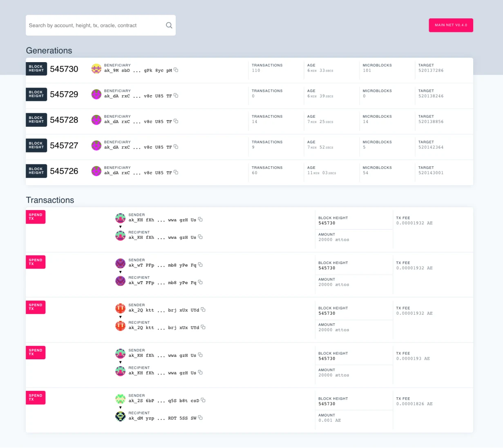Click block height 545730 in ak_2S transaction
The image size is (503, 448).
click(x=327, y=404)
